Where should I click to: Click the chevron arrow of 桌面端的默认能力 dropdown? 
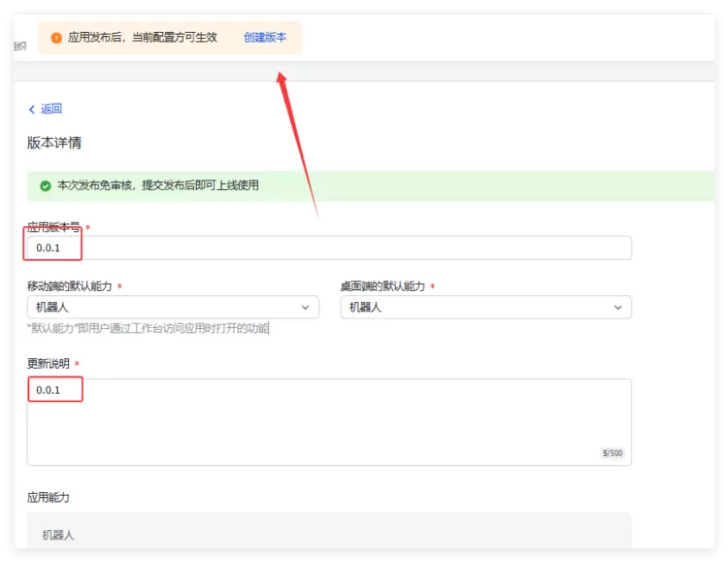click(x=618, y=308)
